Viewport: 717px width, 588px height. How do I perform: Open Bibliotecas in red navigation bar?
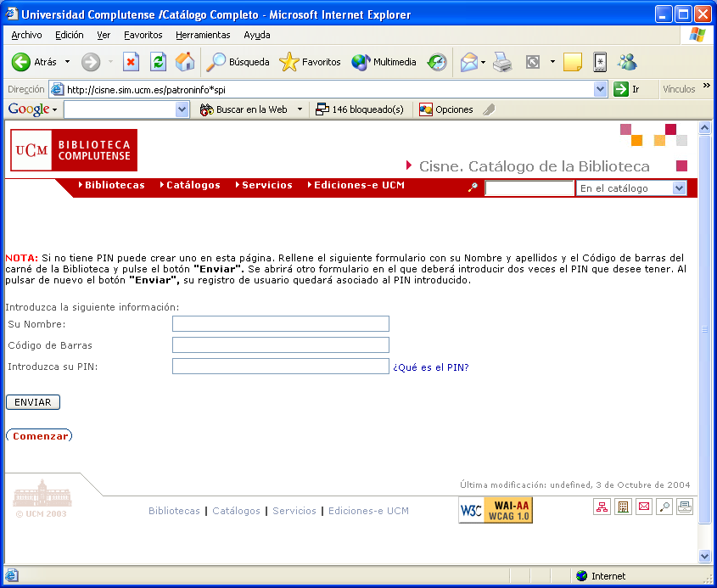(111, 185)
